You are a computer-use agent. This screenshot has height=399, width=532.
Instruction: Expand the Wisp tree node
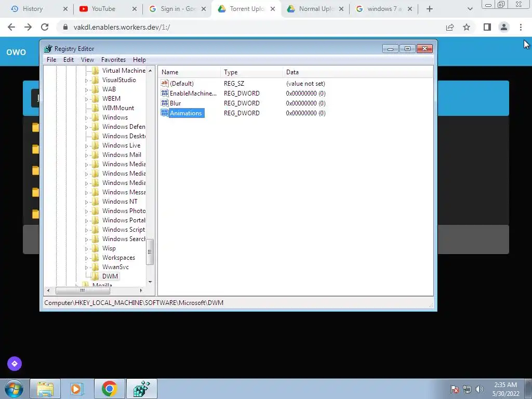point(86,249)
